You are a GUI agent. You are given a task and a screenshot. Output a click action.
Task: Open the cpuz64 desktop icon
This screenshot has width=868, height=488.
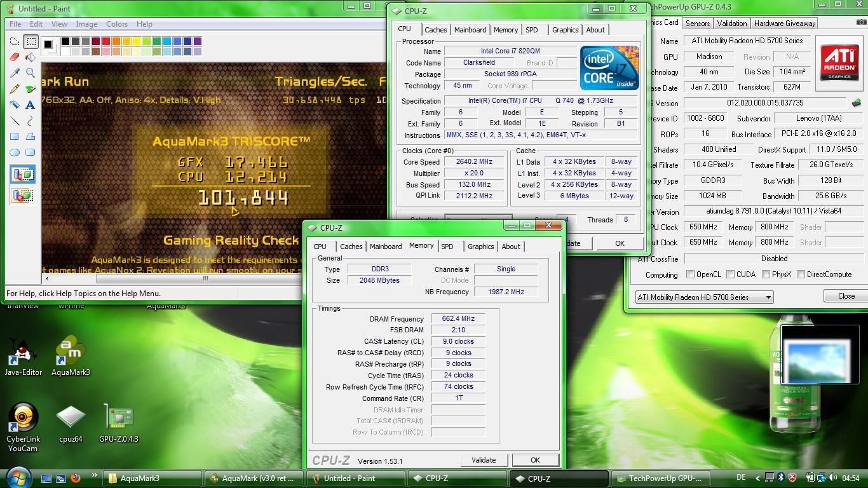pyautogui.click(x=71, y=424)
